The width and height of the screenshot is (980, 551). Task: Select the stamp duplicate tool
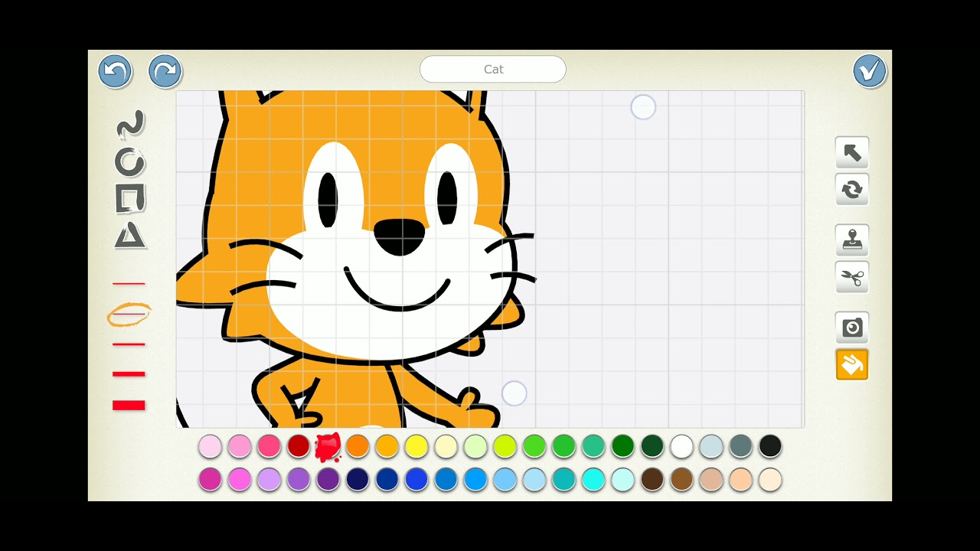pos(852,240)
